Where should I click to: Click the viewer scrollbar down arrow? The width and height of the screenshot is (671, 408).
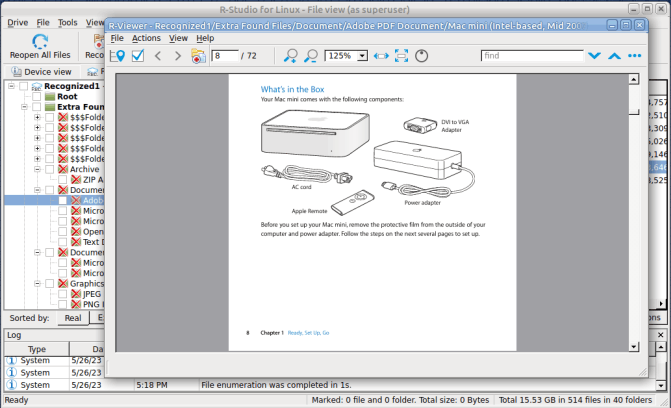point(634,346)
